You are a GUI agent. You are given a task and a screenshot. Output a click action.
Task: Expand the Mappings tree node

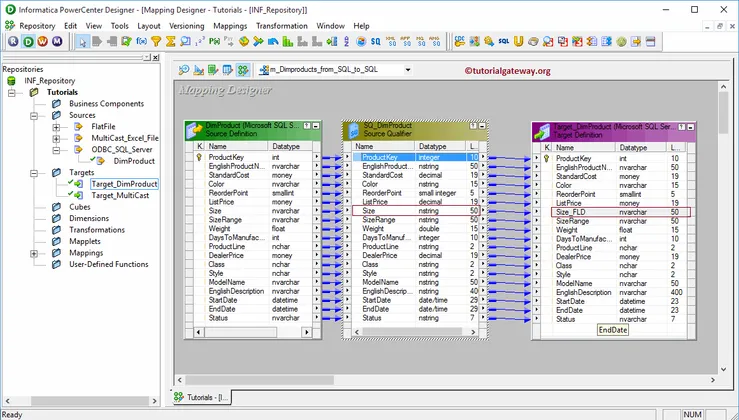(34, 253)
